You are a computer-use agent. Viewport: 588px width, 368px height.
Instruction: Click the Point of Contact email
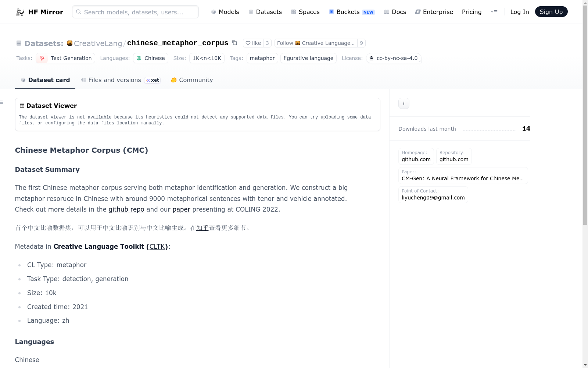(x=433, y=195)
